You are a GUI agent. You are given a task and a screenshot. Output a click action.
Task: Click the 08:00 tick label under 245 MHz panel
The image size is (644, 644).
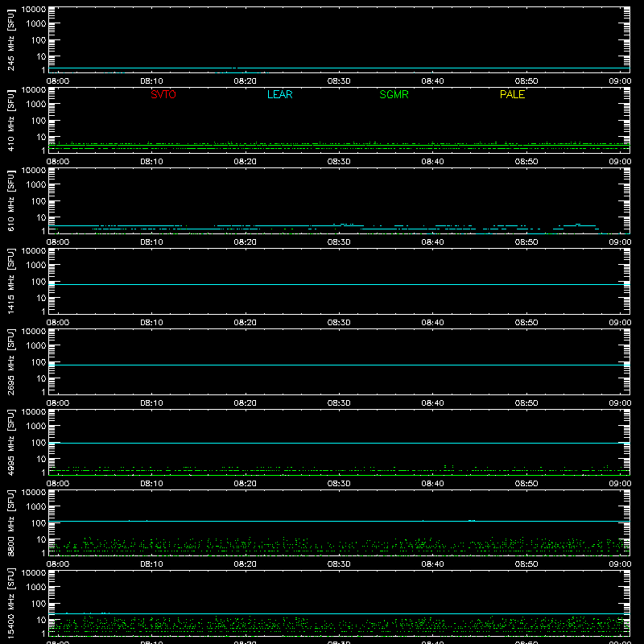coord(58,81)
